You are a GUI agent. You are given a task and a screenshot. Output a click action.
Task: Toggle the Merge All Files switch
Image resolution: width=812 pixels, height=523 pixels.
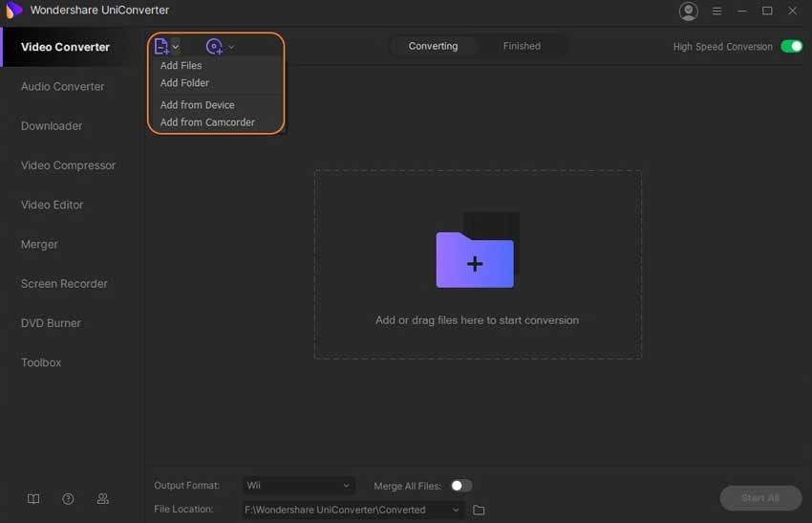coord(460,486)
